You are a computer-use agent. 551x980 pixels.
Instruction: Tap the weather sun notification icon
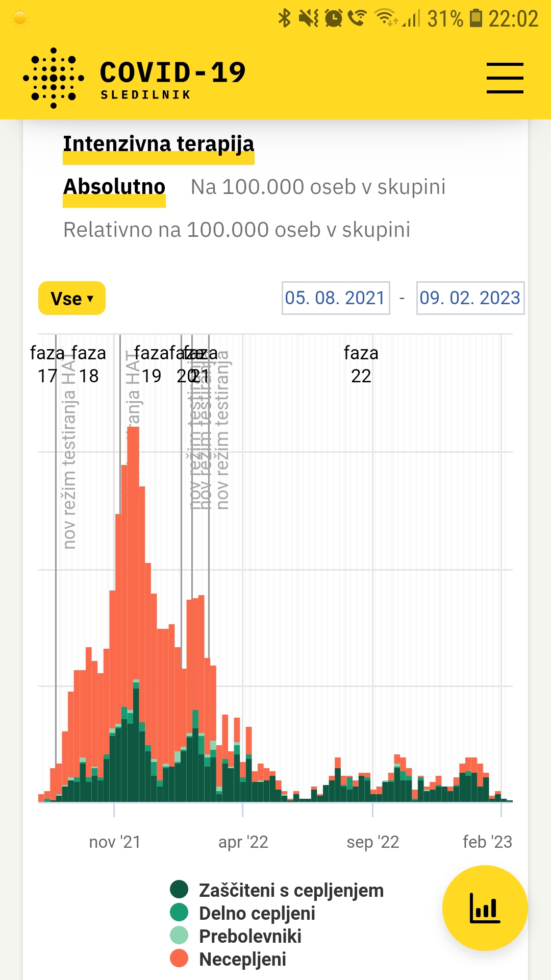pyautogui.click(x=20, y=19)
